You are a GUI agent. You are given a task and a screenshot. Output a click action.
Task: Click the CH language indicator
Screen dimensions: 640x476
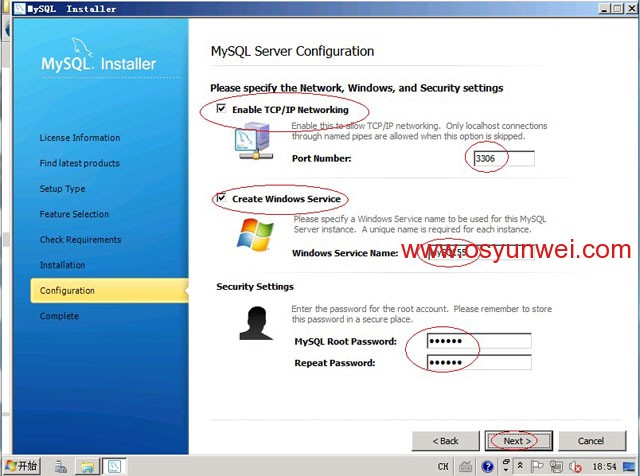(x=443, y=466)
